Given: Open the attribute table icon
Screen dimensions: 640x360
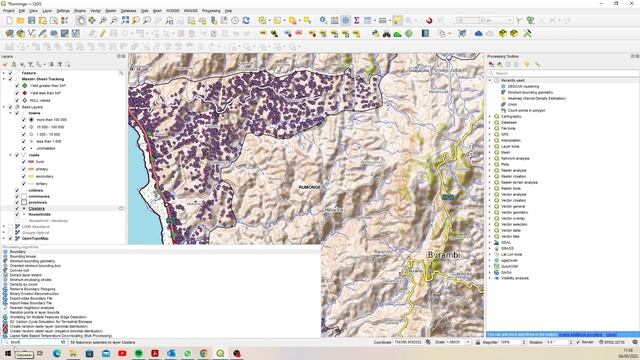Looking at the screenshot, I should coord(334,20).
